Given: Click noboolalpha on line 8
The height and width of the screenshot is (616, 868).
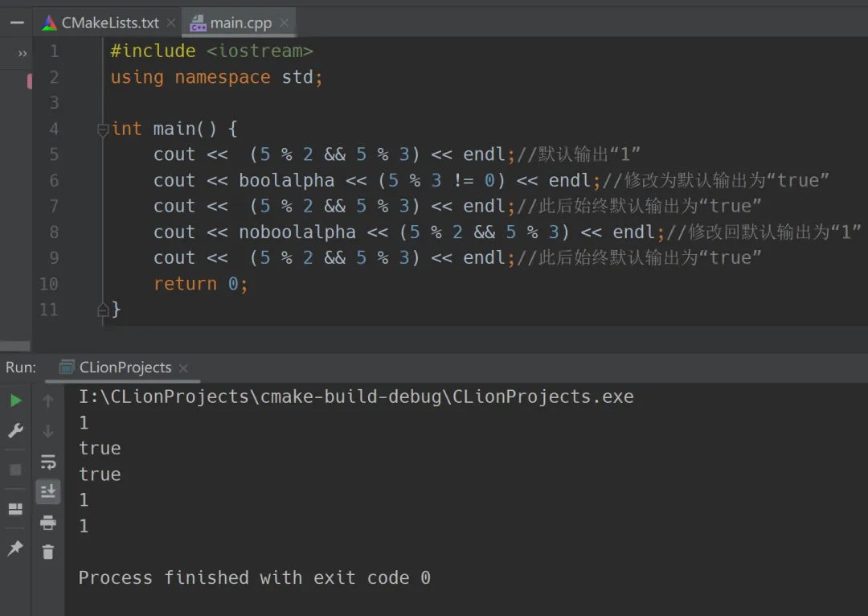Looking at the screenshot, I should point(297,232).
